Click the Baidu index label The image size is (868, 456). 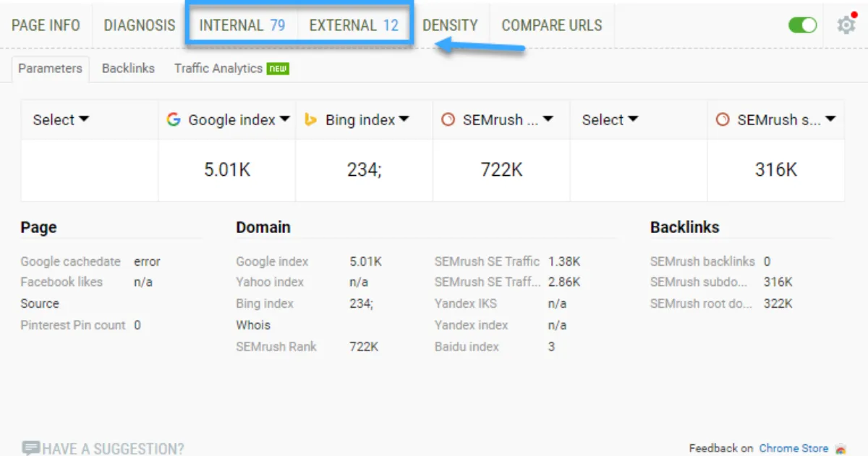click(467, 347)
